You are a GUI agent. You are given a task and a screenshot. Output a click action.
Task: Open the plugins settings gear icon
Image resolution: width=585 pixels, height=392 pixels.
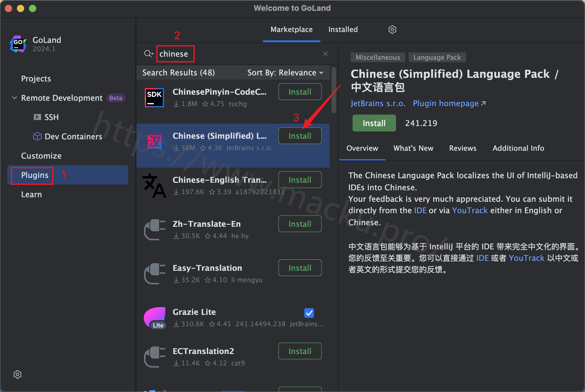pos(392,30)
